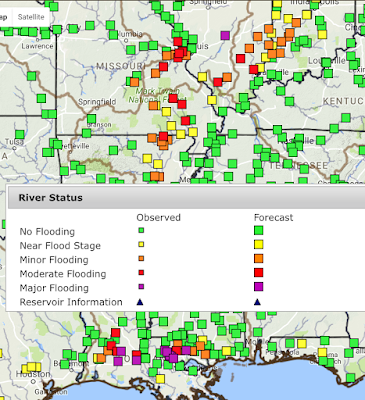Click the No Flooding legend label
365x400 pixels.
(x=47, y=232)
